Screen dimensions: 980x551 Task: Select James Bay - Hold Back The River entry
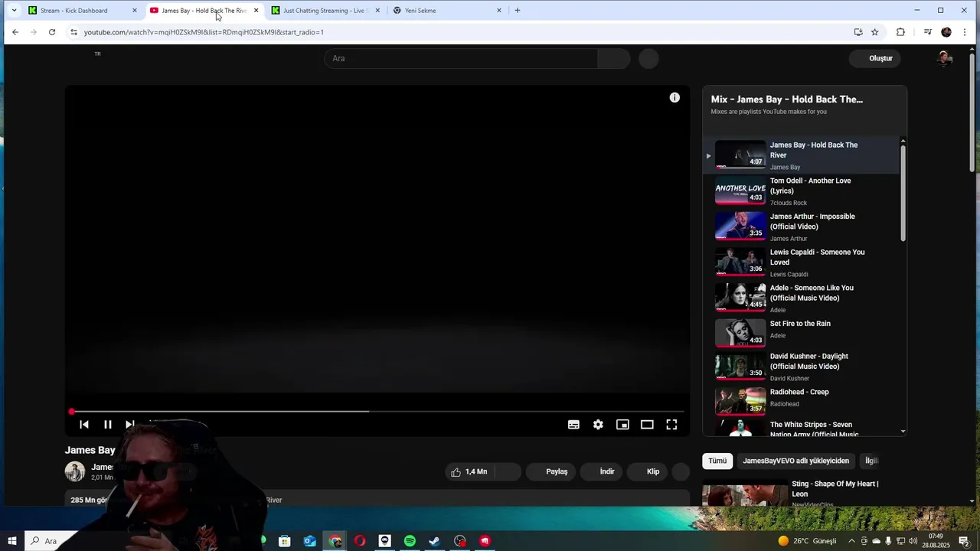[x=801, y=155]
